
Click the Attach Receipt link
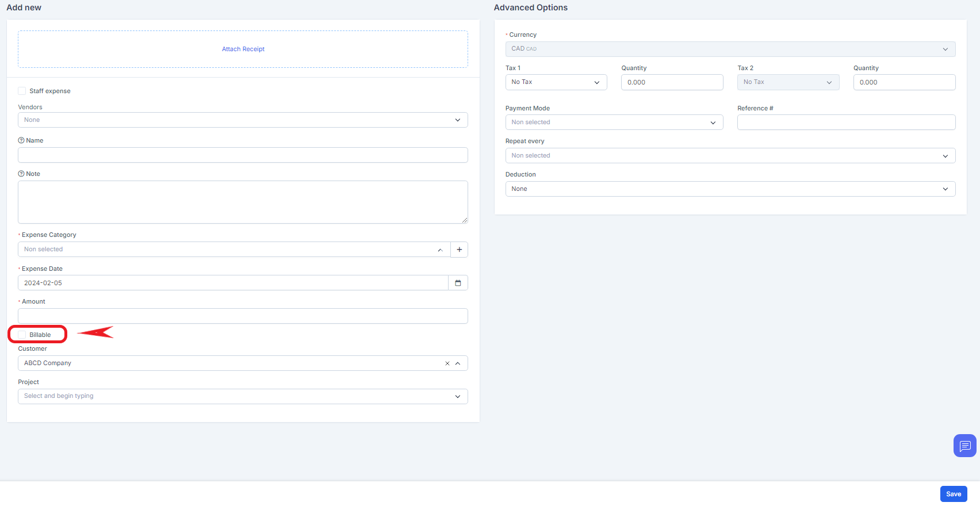click(x=243, y=49)
